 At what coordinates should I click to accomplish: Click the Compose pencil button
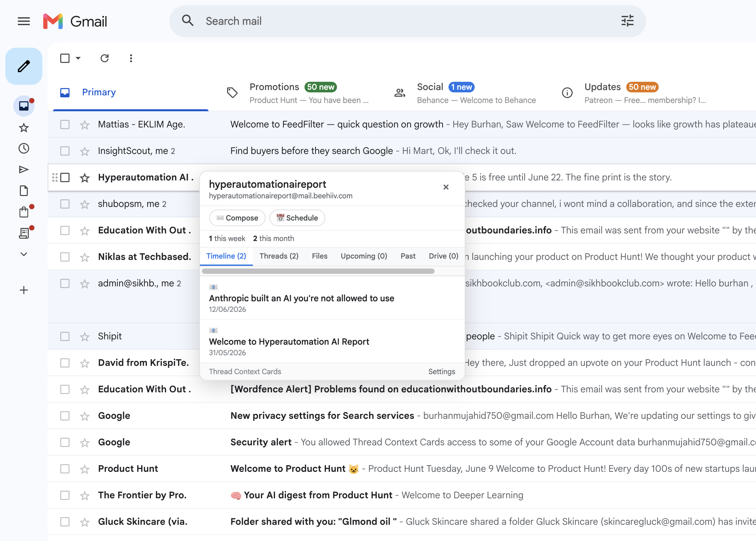pyautogui.click(x=24, y=66)
